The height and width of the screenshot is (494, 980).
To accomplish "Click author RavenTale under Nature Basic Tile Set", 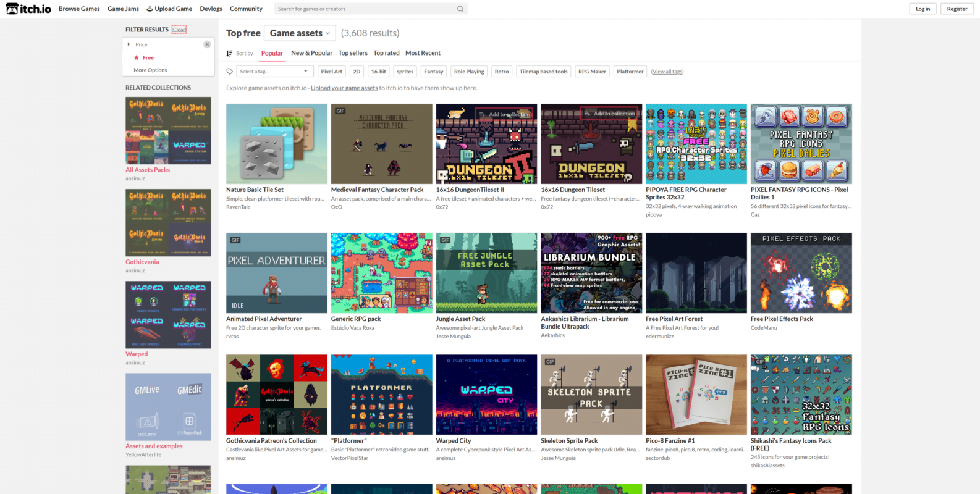I will (x=238, y=207).
